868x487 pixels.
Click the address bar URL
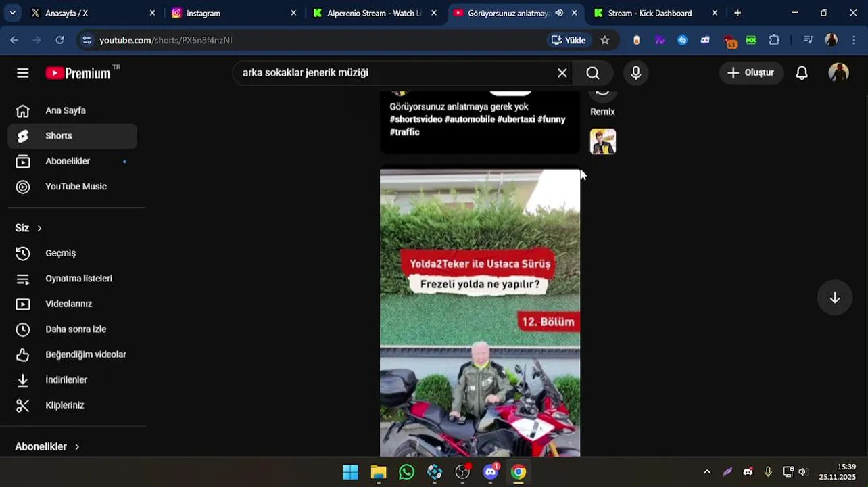[x=166, y=40]
